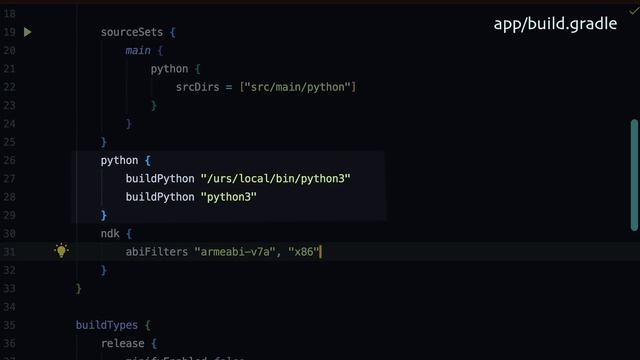Click closing brace on line 29
The width and height of the screenshot is (640, 360).
click(x=104, y=215)
